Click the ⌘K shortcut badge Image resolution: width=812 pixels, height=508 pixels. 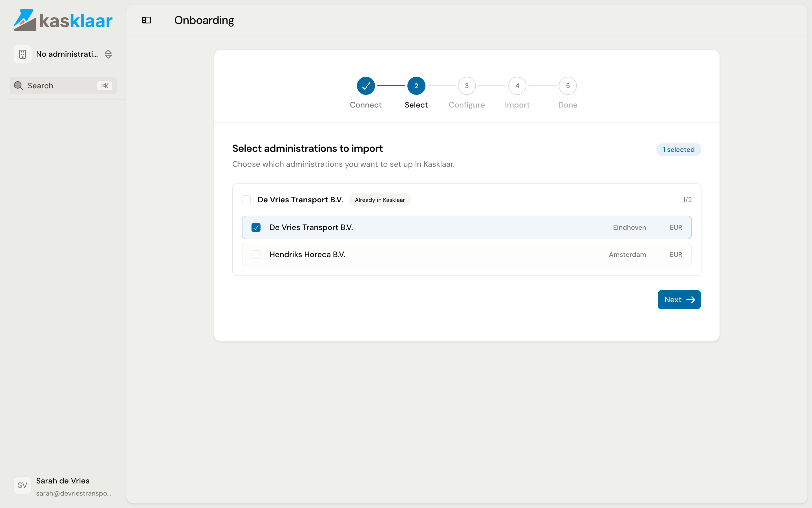pyautogui.click(x=105, y=86)
